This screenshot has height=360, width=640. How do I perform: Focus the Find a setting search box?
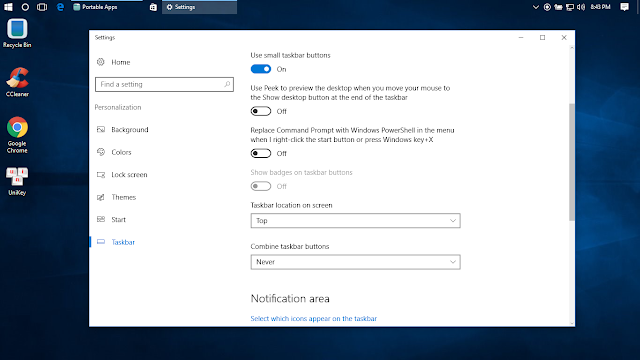click(x=164, y=84)
